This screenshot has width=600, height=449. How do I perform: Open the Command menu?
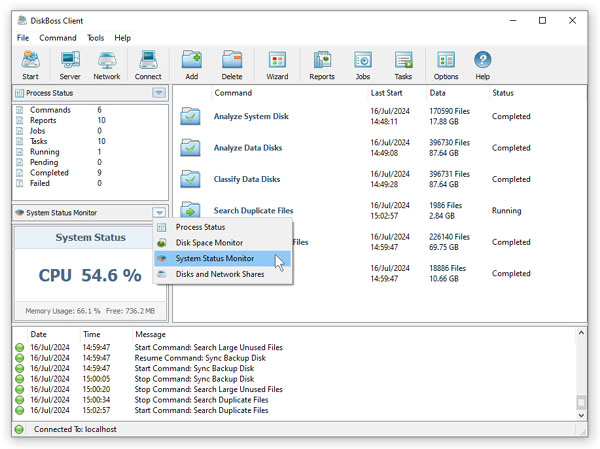pos(58,38)
